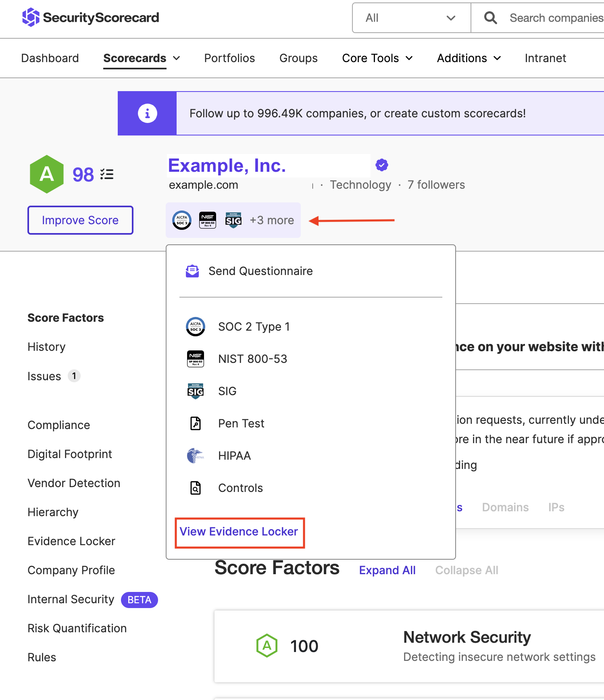Choose HIPAA in the list
The height and width of the screenshot is (700, 604).
click(x=234, y=456)
